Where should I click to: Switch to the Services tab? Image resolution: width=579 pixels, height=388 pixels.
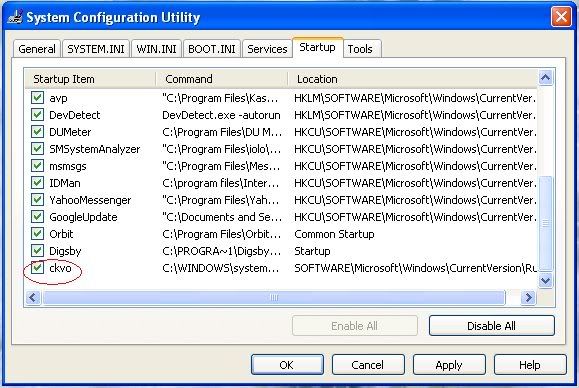267,49
